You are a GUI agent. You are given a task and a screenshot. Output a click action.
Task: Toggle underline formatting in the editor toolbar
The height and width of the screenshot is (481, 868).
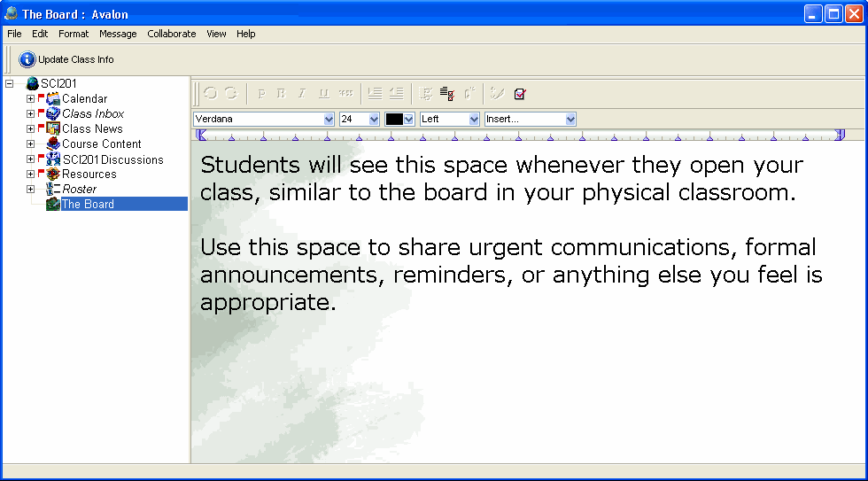(323, 93)
